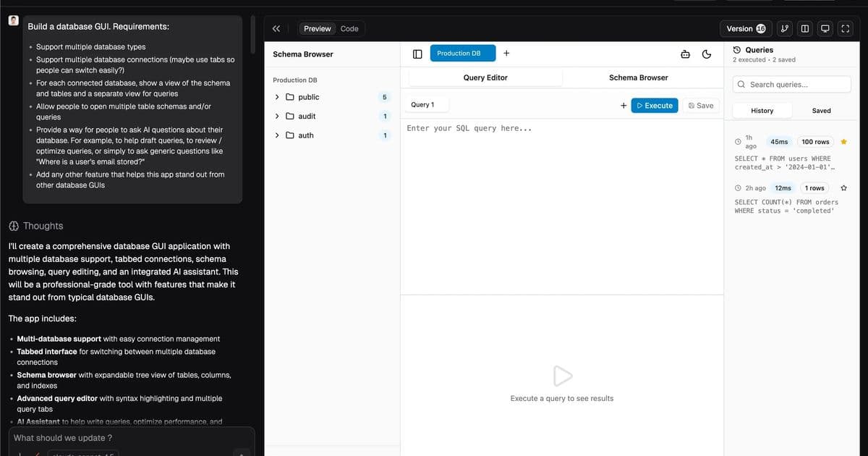This screenshot has height=456, width=868.
Task: Switch query results to Saved tab
Action: [821, 110]
